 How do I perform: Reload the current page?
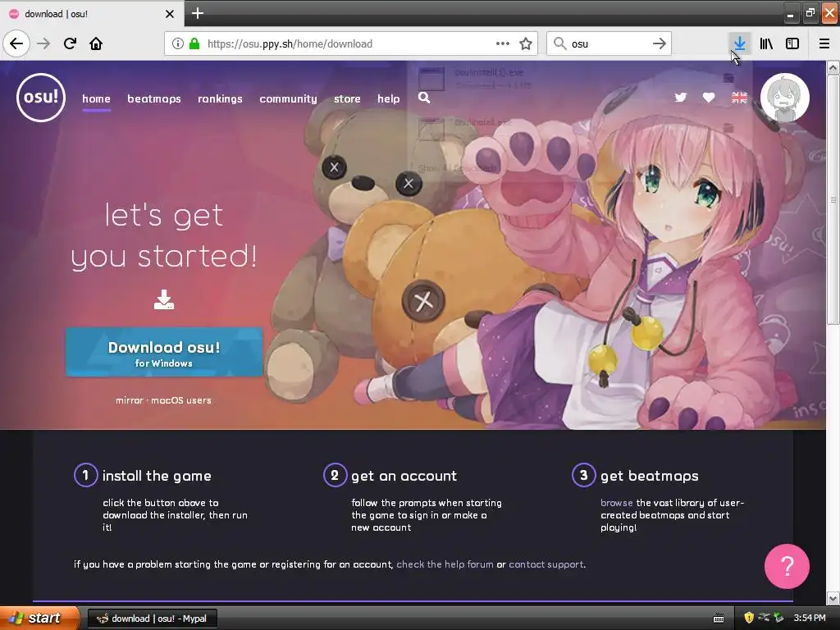point(70,43)
